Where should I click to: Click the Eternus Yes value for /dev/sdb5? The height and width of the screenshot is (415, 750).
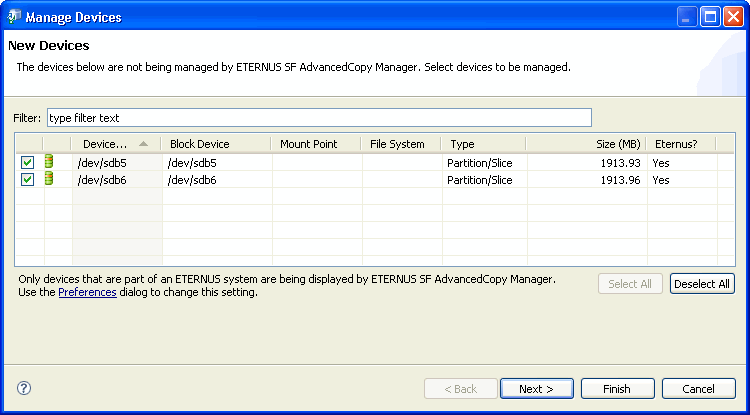coord(661,163)
